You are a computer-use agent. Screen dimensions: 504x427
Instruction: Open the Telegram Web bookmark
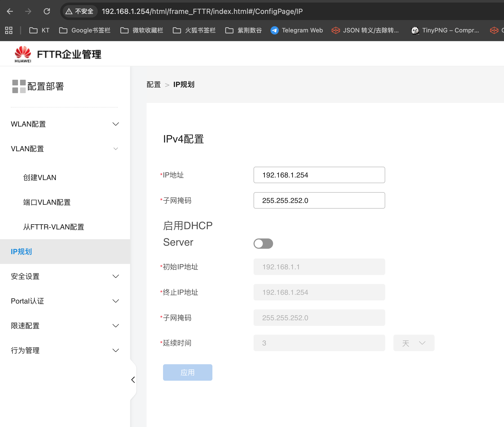297,30
